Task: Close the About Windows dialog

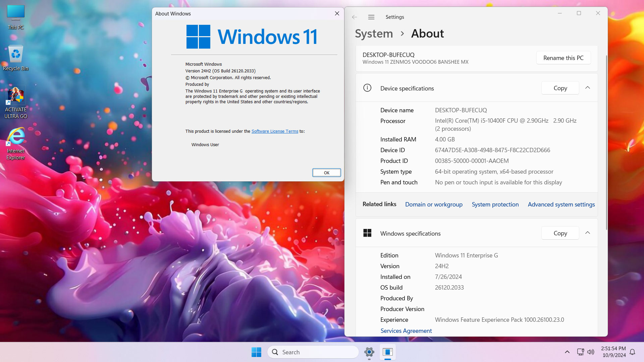Action: click(337, 13)
